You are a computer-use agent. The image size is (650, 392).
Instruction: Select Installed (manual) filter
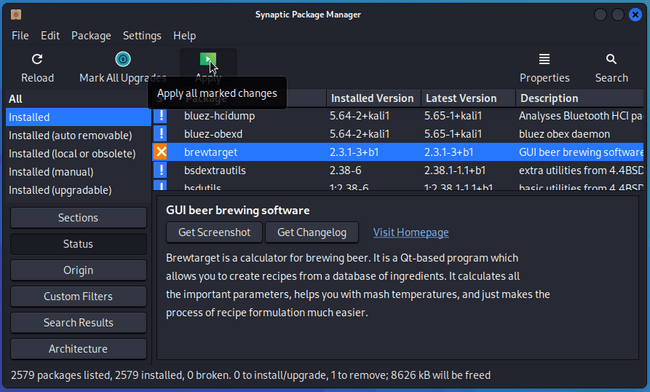click(x=78, y=172)
